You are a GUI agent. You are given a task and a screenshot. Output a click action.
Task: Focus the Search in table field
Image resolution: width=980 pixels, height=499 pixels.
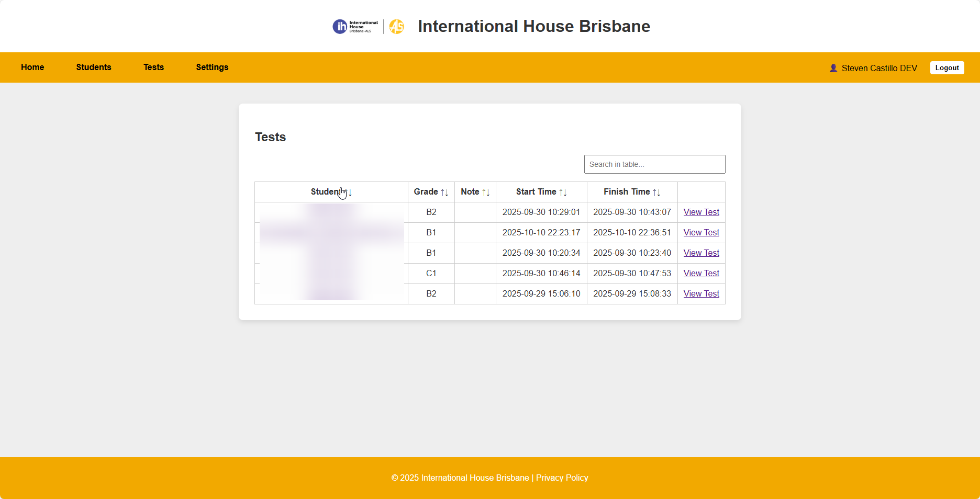click(654, 164)
